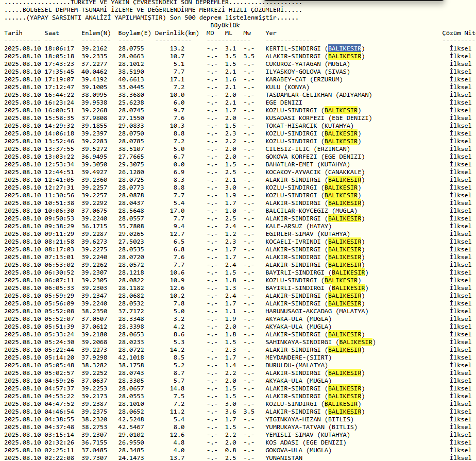Click the BÖLGESEL DEPREM-TSUNAMİ İZLEME header line
476x461 pixels.
(x=153, y=10)
